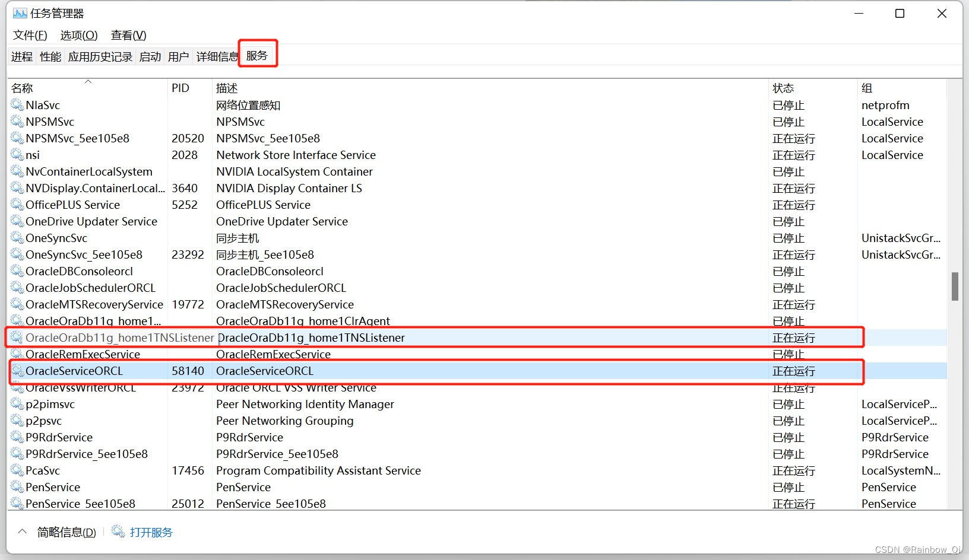Click PID 58140 of OracleServiceORCL
Viewport: 969px width, 560px height.
click(188, 371)
